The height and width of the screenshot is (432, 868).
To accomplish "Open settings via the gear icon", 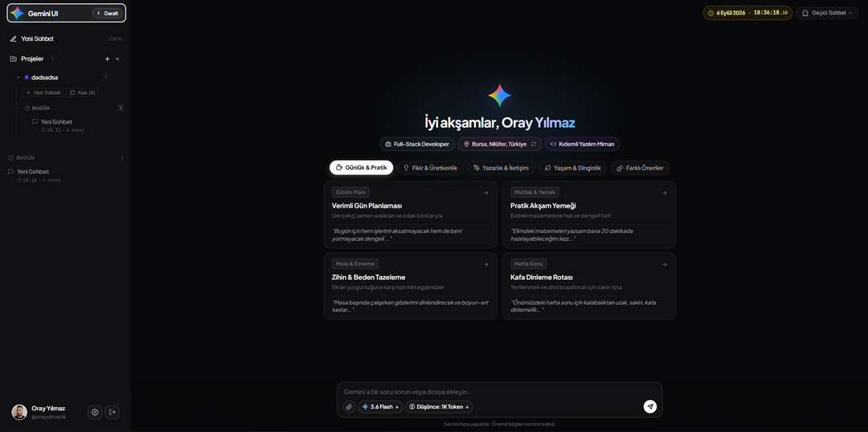I will (95, 412).
